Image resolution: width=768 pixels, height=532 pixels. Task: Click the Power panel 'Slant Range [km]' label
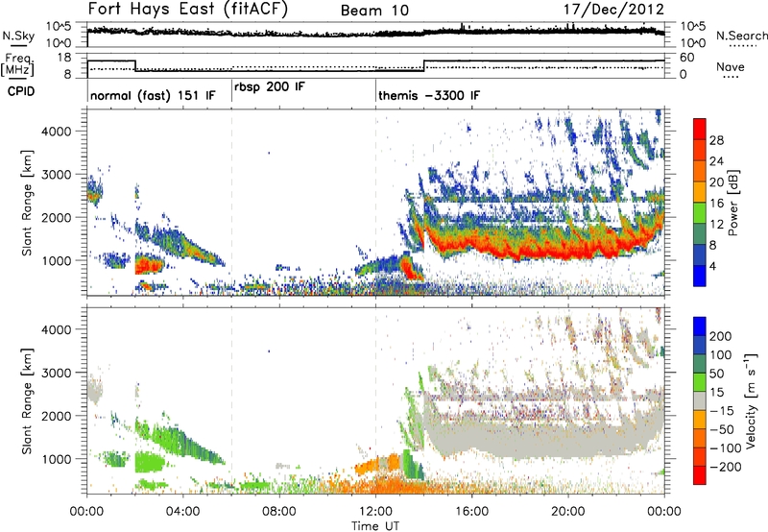click(x=27, y=203)
